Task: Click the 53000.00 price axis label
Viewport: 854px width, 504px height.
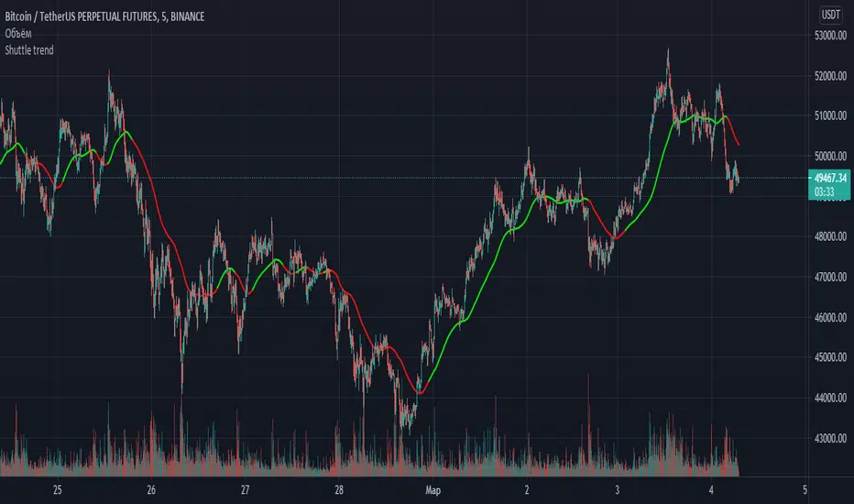Action: (x=830, y=36)
